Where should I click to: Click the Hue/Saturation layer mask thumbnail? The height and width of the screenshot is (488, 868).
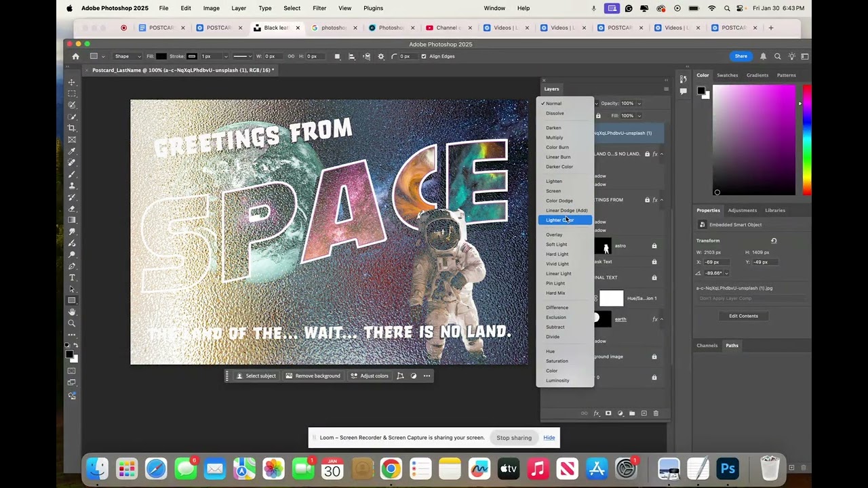pyautogui.click(x=611, y=298)
